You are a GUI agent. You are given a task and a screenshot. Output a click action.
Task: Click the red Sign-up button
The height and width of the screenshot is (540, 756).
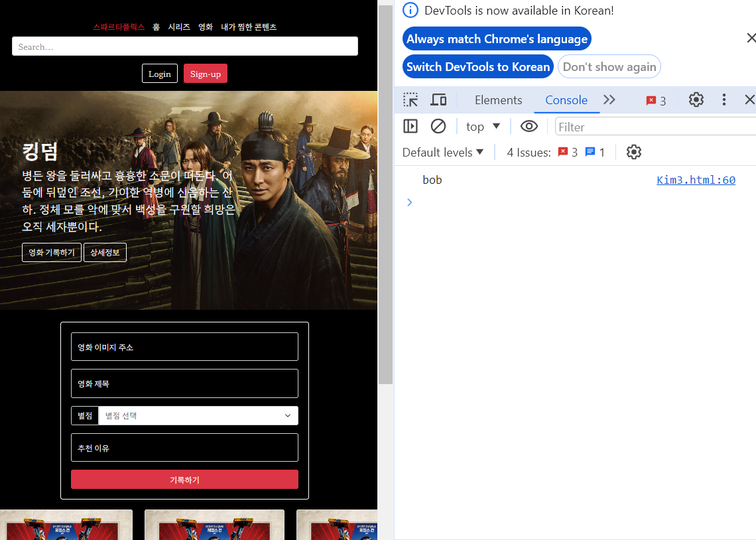point(206,74)
